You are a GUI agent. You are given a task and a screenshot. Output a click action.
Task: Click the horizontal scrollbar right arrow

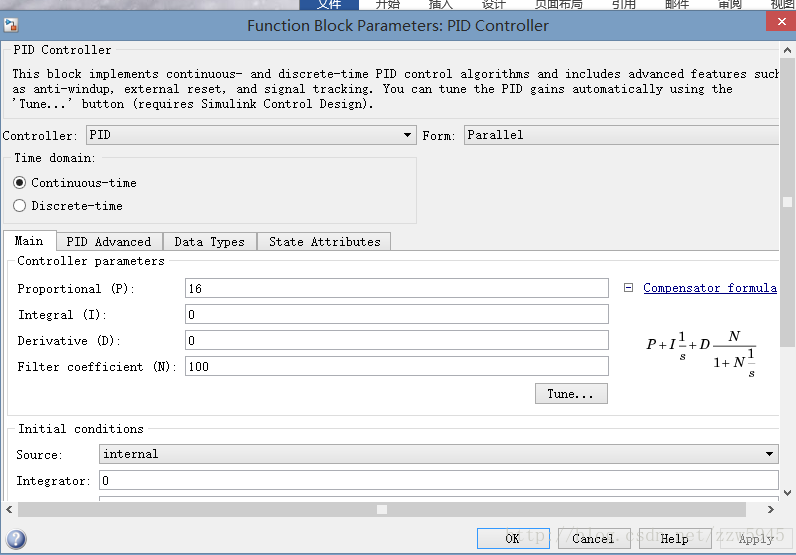click(x=771, y=509)
